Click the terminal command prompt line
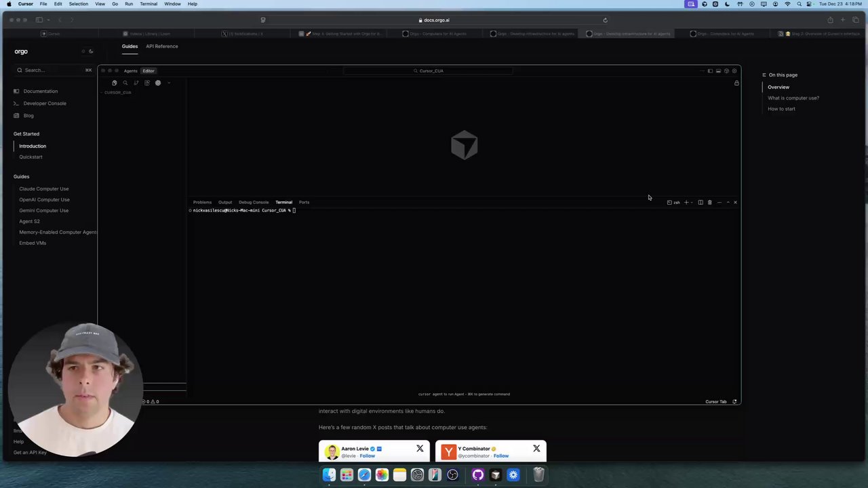 [x=244, y=210]
